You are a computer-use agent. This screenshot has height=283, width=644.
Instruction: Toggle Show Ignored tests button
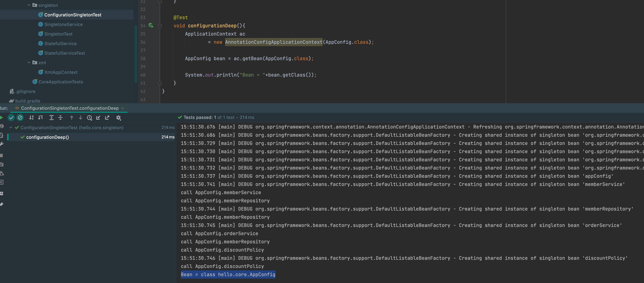[20, 117]
